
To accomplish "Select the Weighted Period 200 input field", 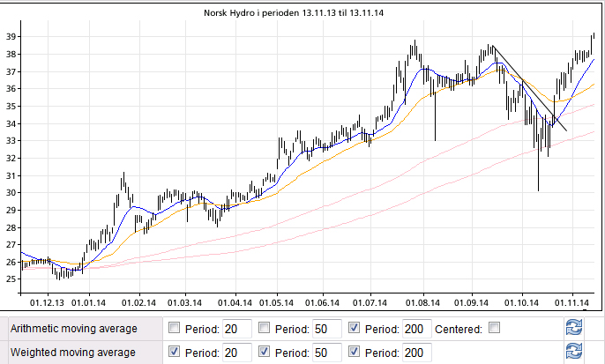I will click(x=417, y=353).
